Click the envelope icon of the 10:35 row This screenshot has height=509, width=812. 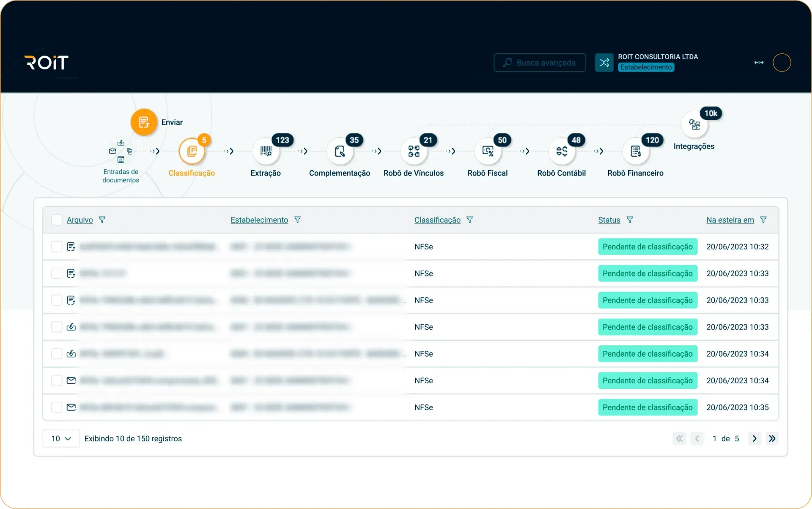pos(71,407)
